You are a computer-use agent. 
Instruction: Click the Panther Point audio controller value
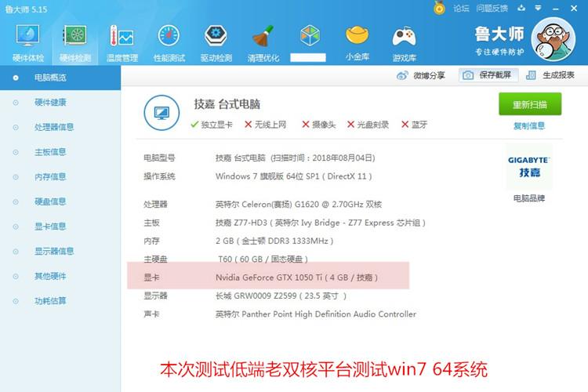(x=316, y=314)
